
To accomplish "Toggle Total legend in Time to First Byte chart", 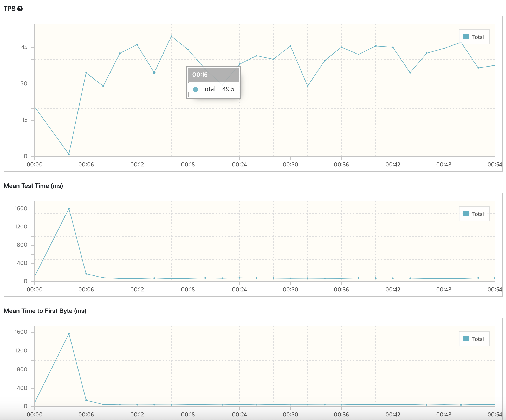I will (477, 339).
